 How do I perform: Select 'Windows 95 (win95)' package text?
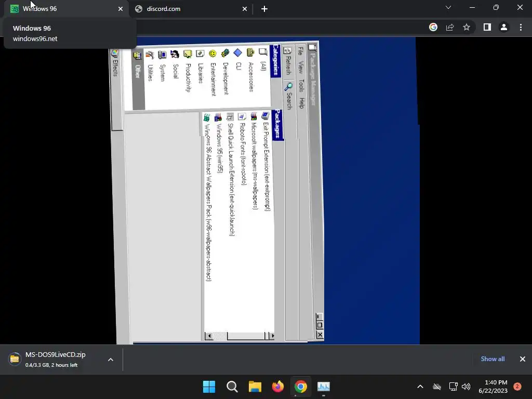point(220,148)
